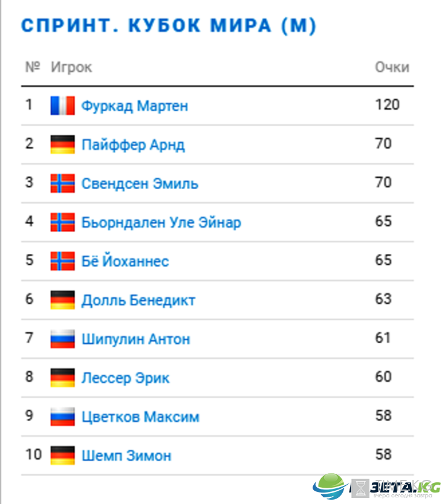Click the Спринт. Кубок мира (М) heading
This screenshot has height=504, width=445.
click(169, 26)
